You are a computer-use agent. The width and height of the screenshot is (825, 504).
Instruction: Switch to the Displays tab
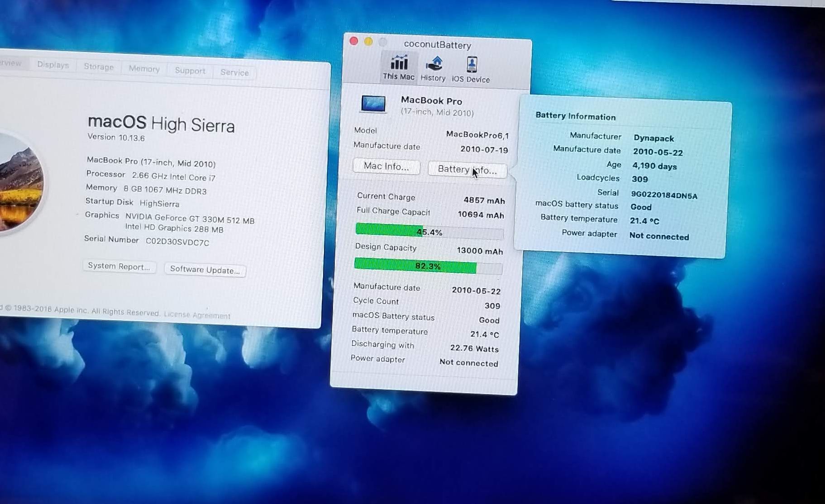click(53, 65)
